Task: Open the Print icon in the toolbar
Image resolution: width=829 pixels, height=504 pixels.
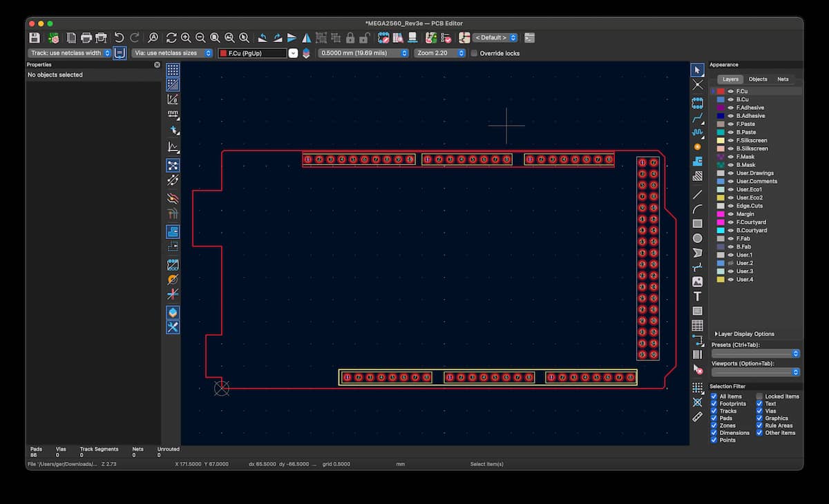Action: (86, 38)
